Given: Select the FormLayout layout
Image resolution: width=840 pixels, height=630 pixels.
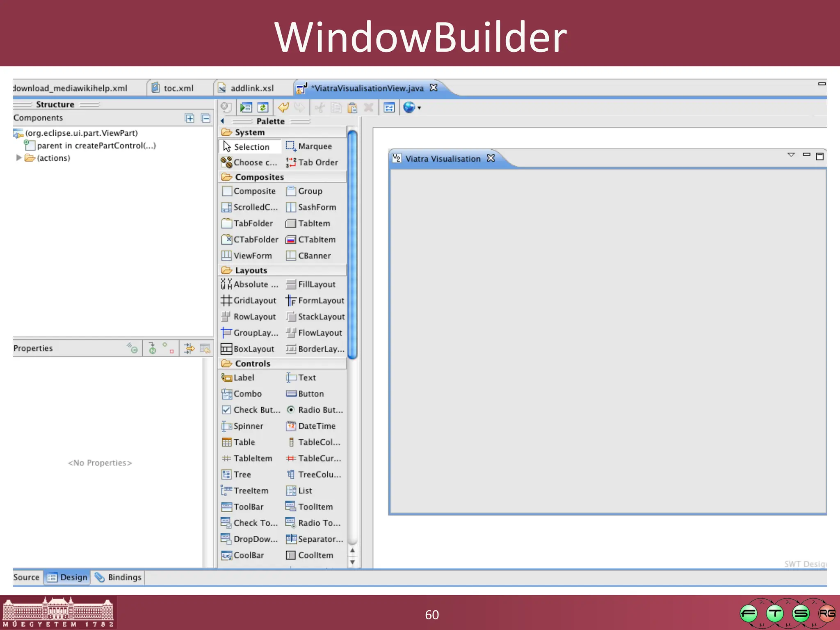Looking at the screenshot, I should pos(314,301).
